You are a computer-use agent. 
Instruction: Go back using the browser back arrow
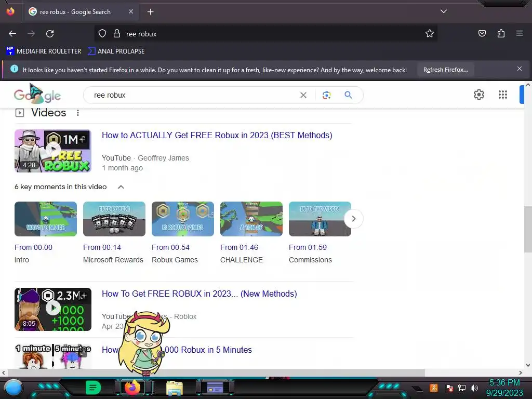pos(12,34)
